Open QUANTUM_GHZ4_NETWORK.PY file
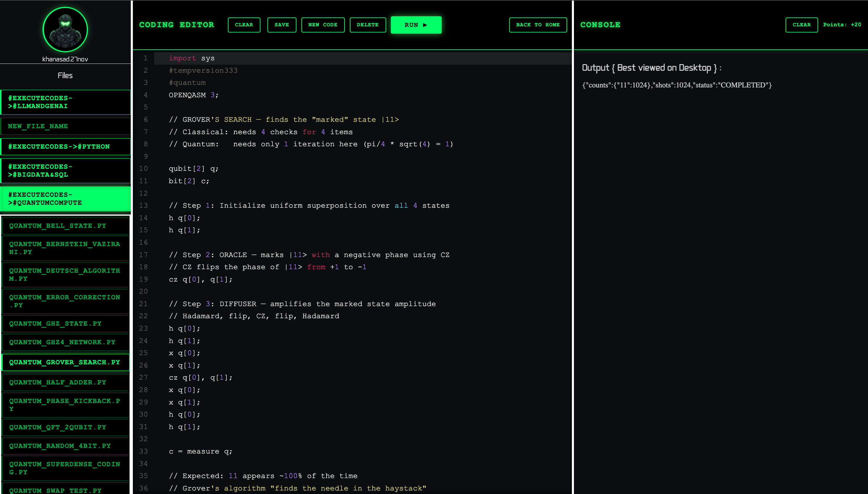The height and width of the screenshot is (494, 868). (66, 342)
